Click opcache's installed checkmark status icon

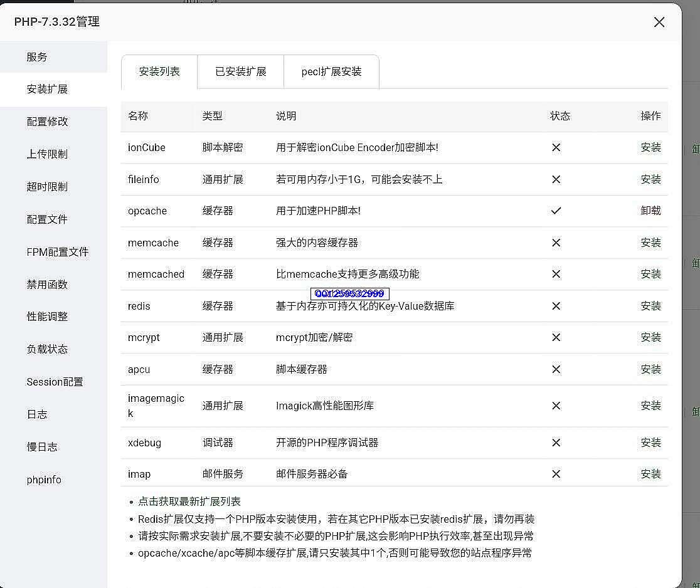click(556, 211)
